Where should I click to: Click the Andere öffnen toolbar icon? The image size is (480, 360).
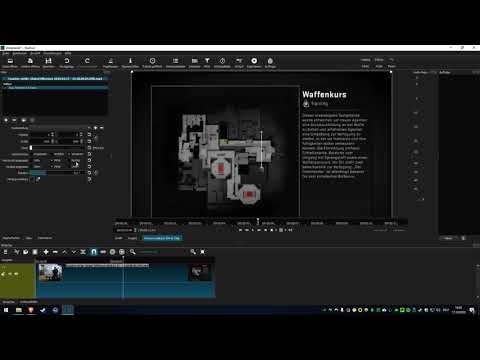pos(30,62)
